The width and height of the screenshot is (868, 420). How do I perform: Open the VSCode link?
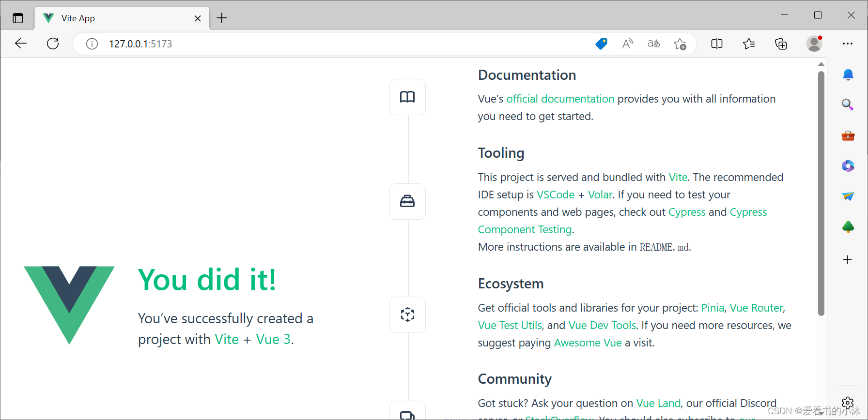coord(556,195)
